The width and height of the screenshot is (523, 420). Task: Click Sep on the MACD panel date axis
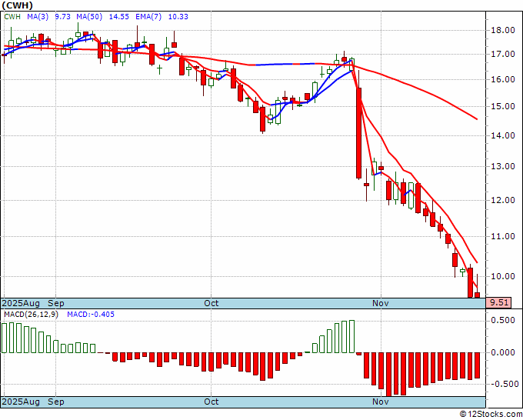(56, 402)
